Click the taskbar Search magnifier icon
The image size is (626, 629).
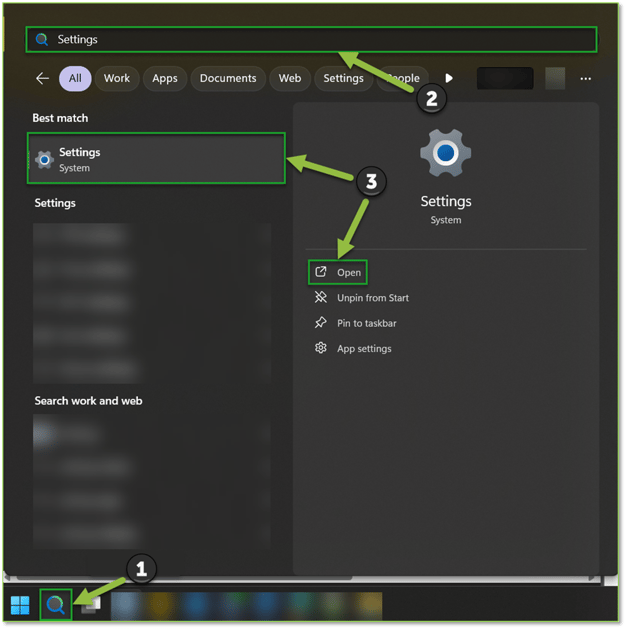56,605
